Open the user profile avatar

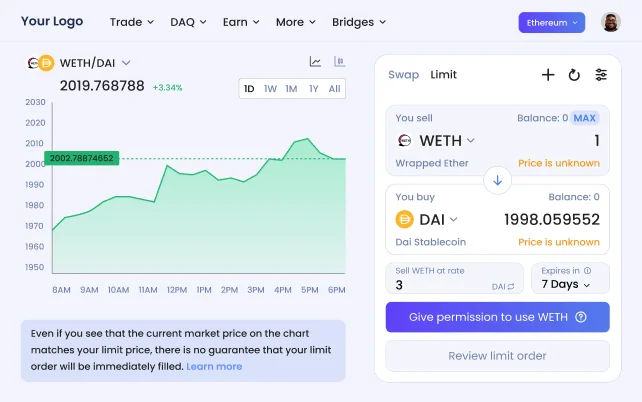(x=611, y=22)
